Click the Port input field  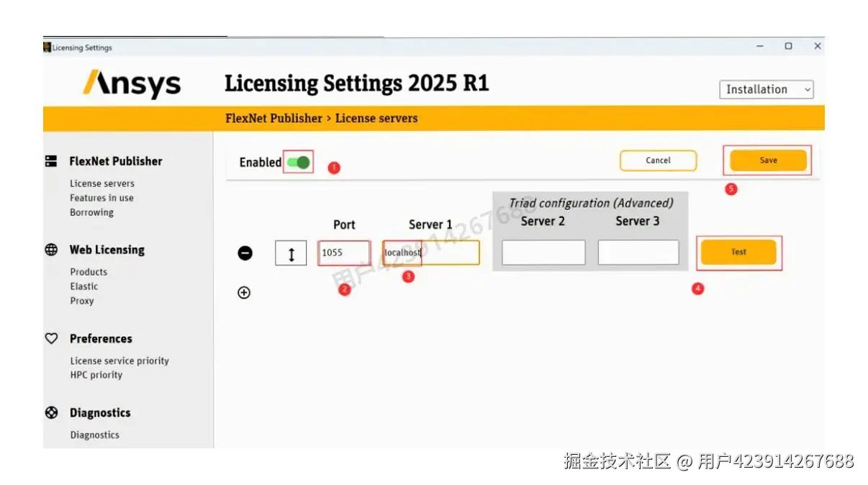tap(344, 253)
